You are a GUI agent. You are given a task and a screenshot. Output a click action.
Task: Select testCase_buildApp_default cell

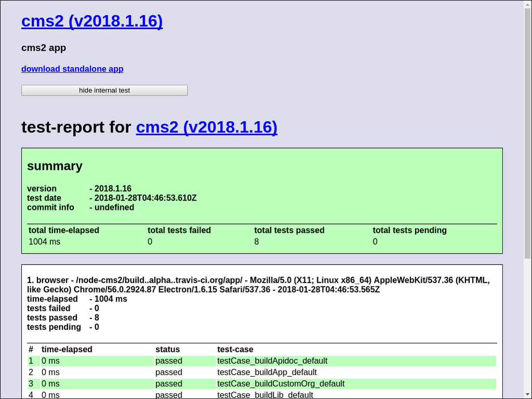(356, 372)
